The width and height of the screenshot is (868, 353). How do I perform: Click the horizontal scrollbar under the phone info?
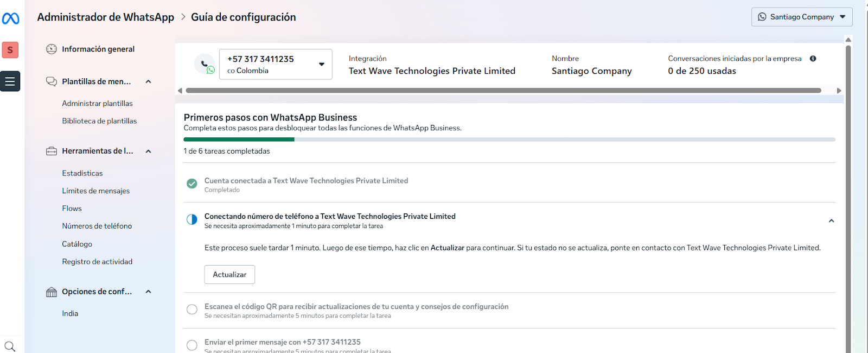[x=503, y=91]
